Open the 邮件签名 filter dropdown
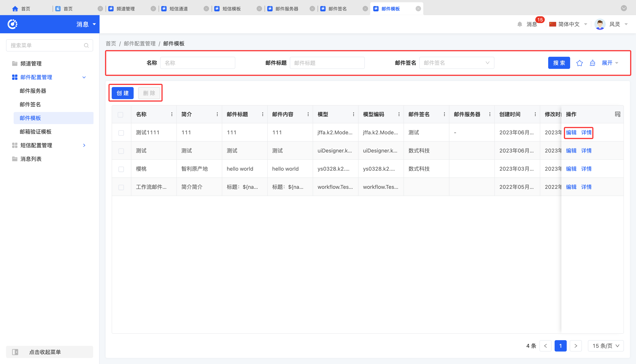636x364 pixels. (456, 63)
